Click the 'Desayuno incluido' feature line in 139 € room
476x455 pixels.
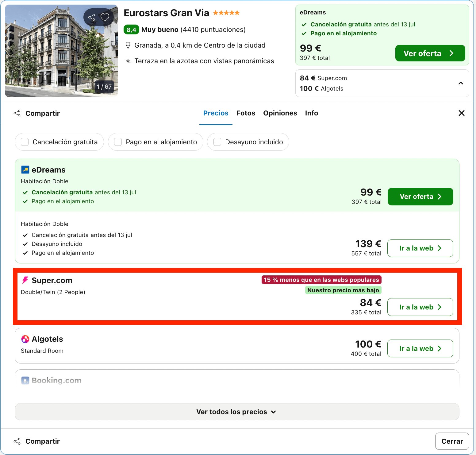[x=57, y=244]
